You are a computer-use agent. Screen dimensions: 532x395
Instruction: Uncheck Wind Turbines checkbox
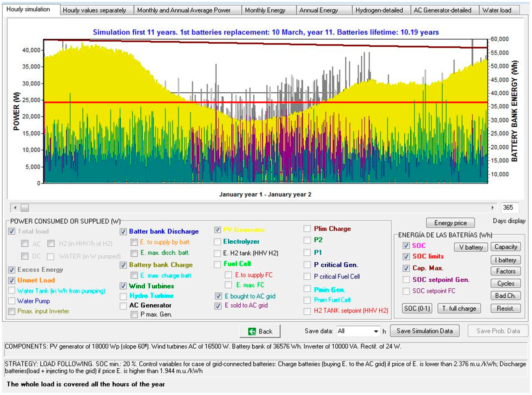click(123, 286)
